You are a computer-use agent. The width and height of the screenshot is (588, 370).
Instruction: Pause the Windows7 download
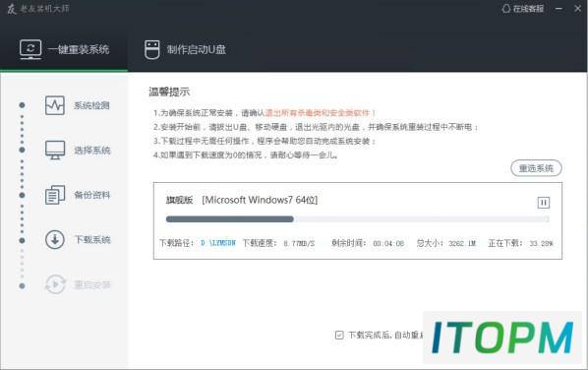pyautogui.click(x=544, y=203)
